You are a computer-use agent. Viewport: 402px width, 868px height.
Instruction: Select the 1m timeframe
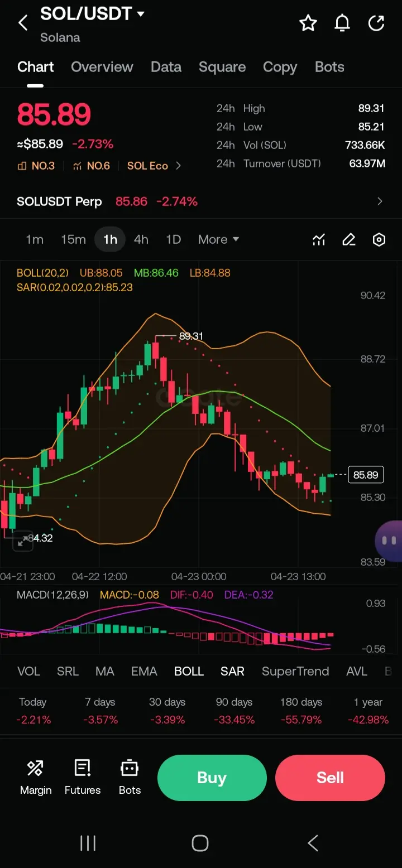[35, 239]
